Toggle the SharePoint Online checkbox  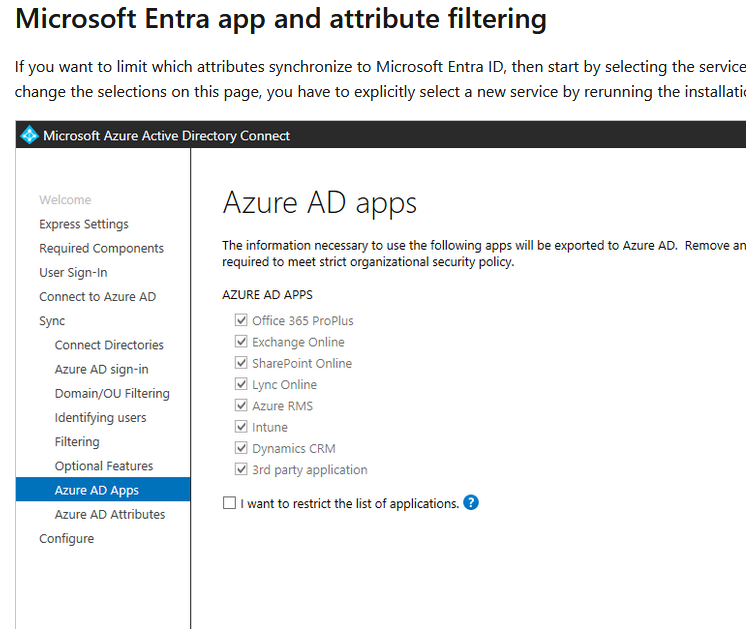click(241, 363)
